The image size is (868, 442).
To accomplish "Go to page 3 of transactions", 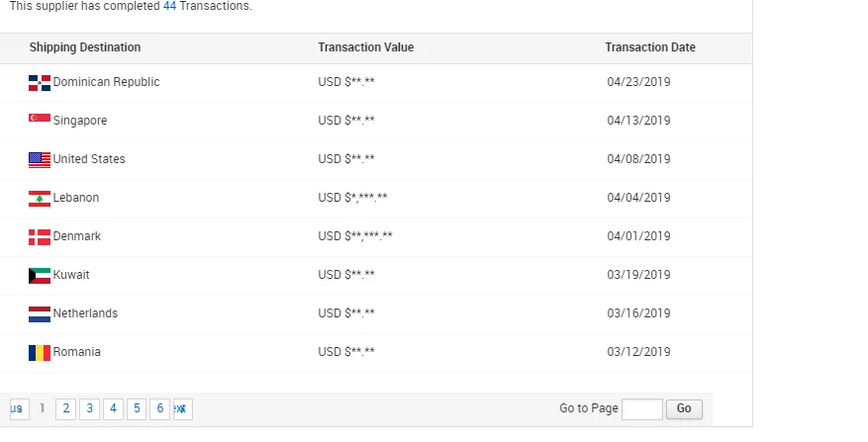I will pos(89,408).
